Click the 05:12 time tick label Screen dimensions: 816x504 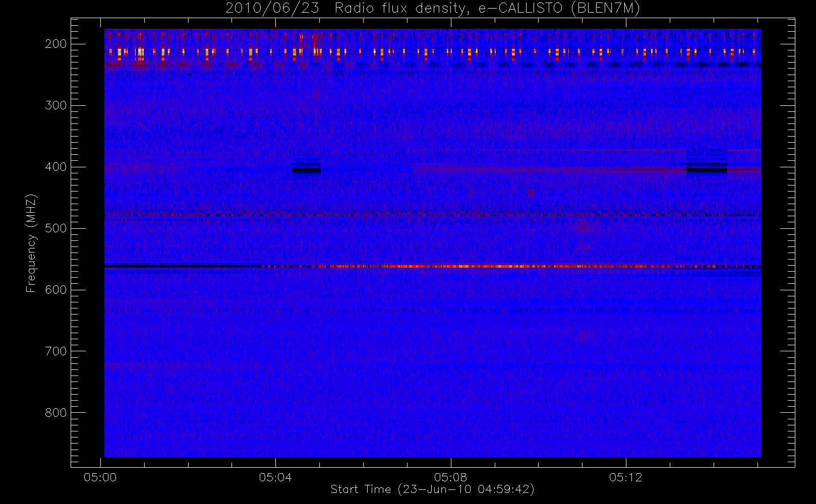tap(626, 477)
